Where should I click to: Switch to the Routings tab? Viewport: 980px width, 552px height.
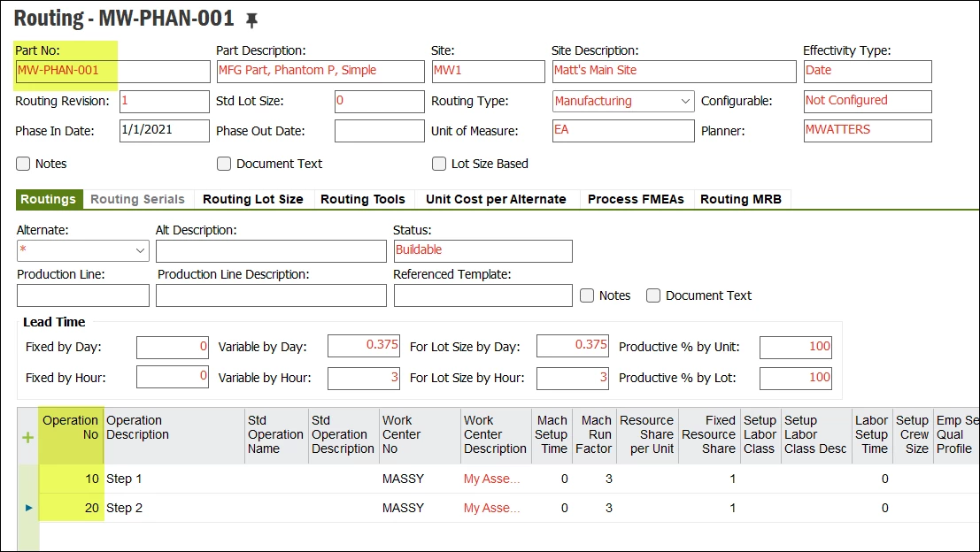(49, 199)
